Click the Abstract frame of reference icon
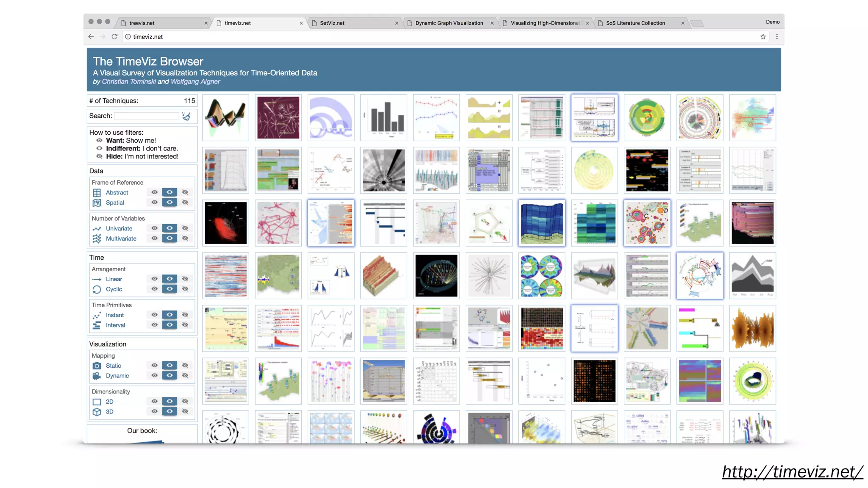The height and width of the screenshot is (488, 868). coord(97,193)
